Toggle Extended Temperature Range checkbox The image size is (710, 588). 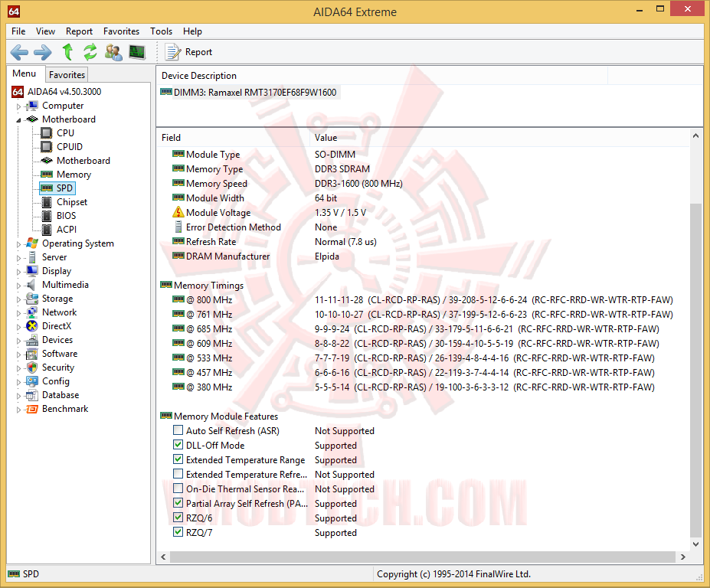pyautogui.click(x=178, y=459)
